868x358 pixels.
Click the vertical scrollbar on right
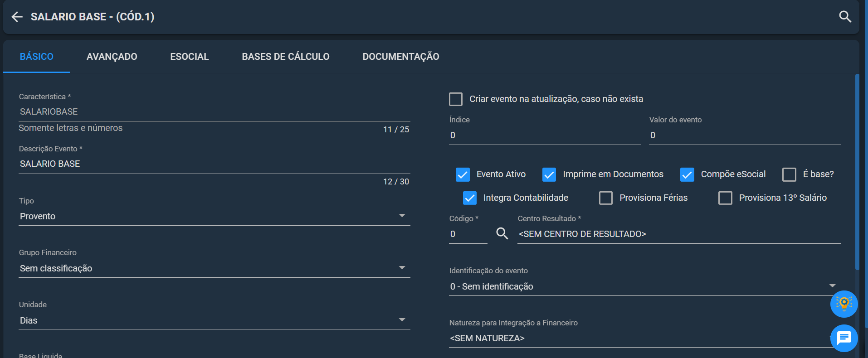(x=857, y=172)
